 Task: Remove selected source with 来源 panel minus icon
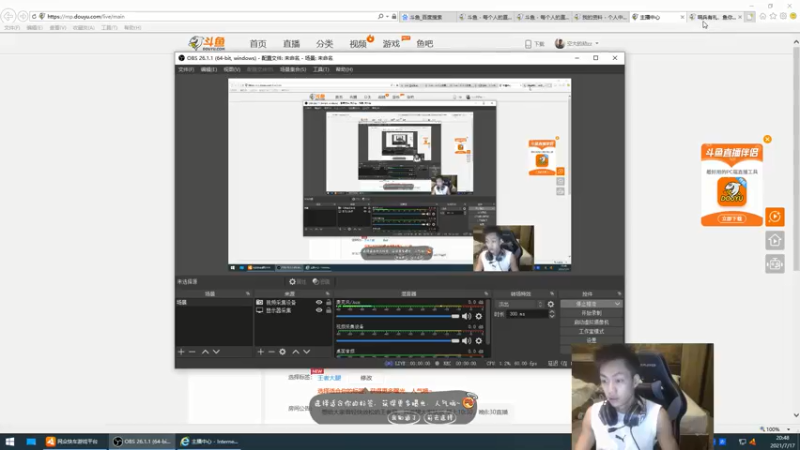pyautogui.click(x=271, y=352)
